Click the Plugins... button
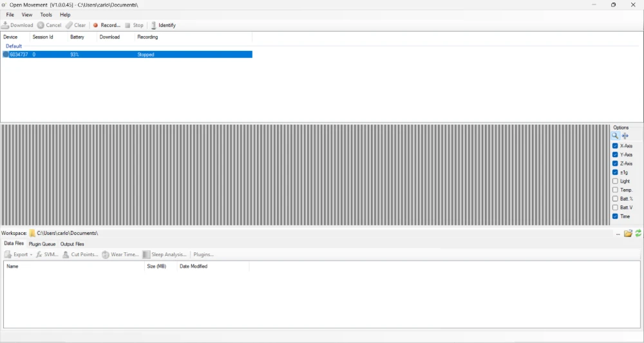The width and height of the screenshot is (644, 343). click(x=204, y=254)
